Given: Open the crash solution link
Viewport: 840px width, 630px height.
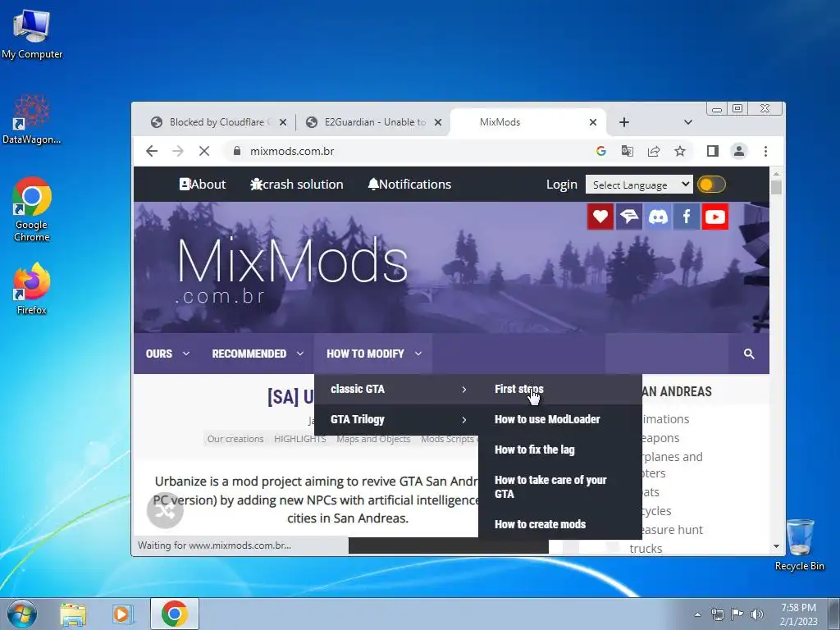Looking at the screenshot, I should click(297, 185).
